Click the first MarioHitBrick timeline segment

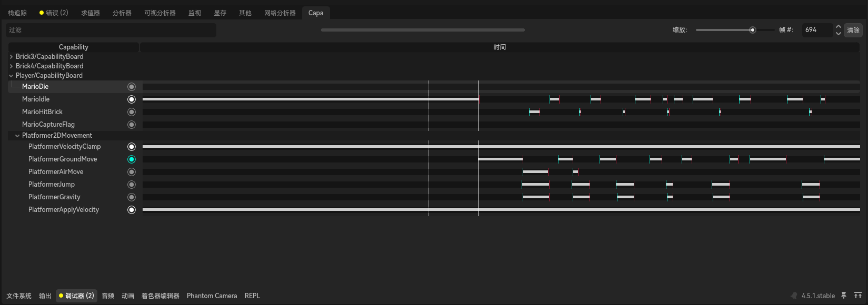[x=534, y=112]
